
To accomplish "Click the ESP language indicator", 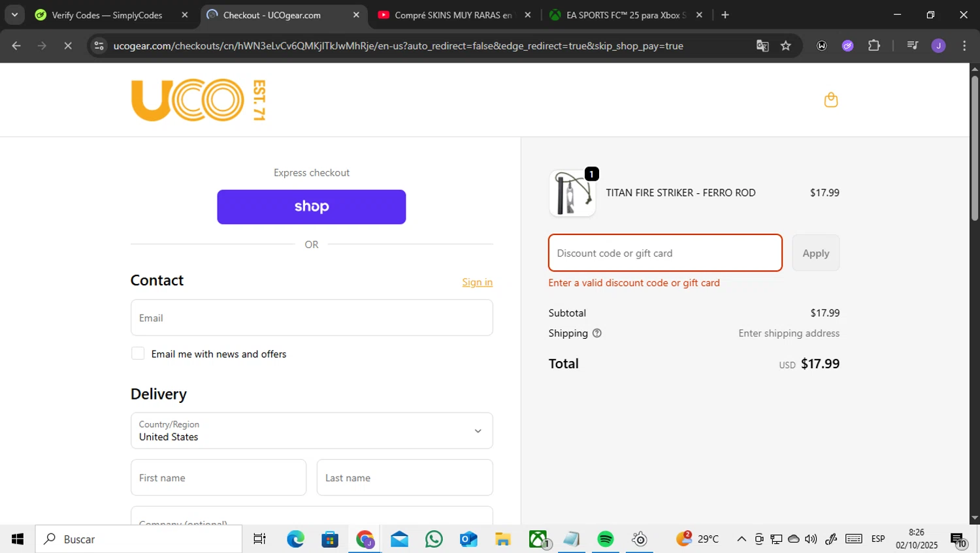I will click(x=878, y=539).
